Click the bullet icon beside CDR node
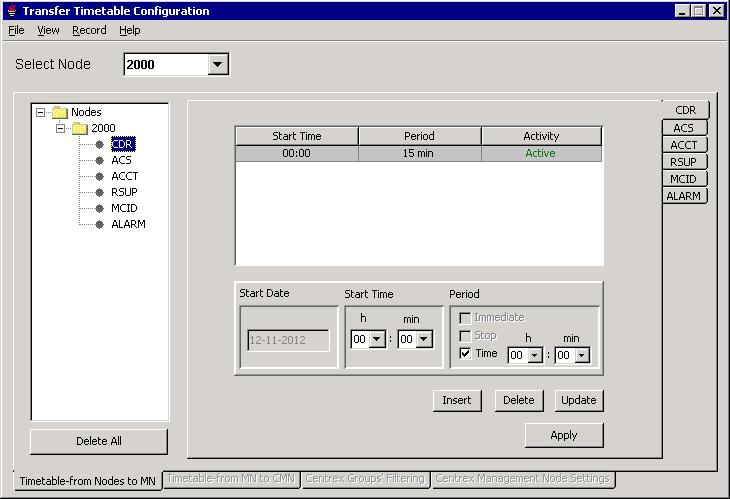The width and height of the screenshot is (730, 499). pyautogui.click(x=99, y=144)
